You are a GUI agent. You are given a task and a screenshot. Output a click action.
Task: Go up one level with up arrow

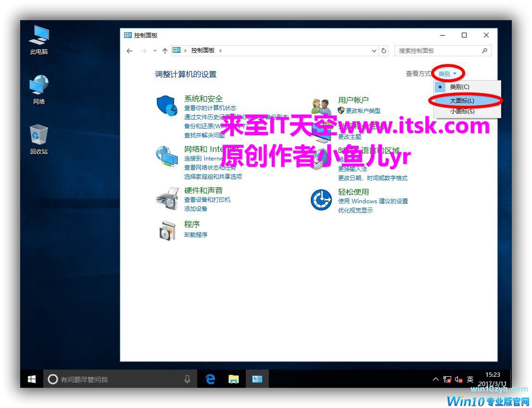pos(165,51)
